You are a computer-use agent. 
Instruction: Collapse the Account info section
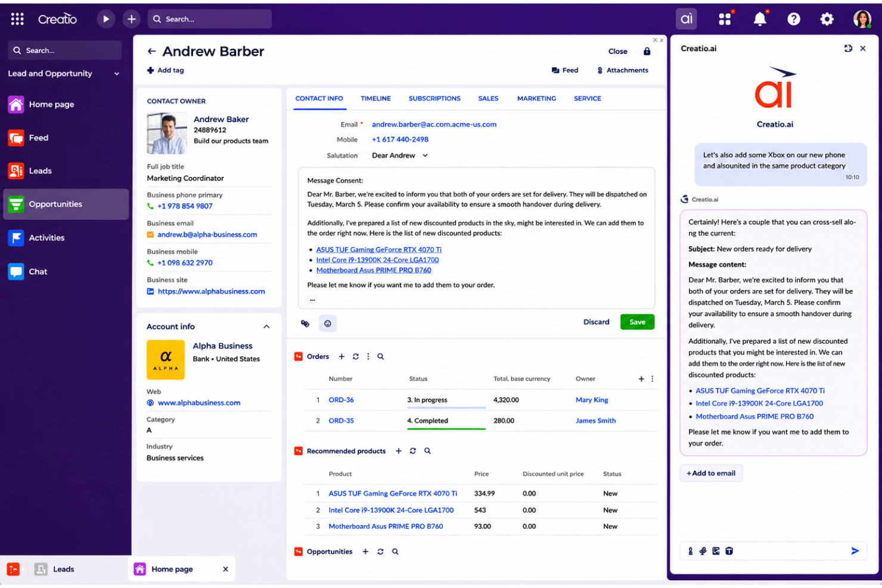[266, 327]
